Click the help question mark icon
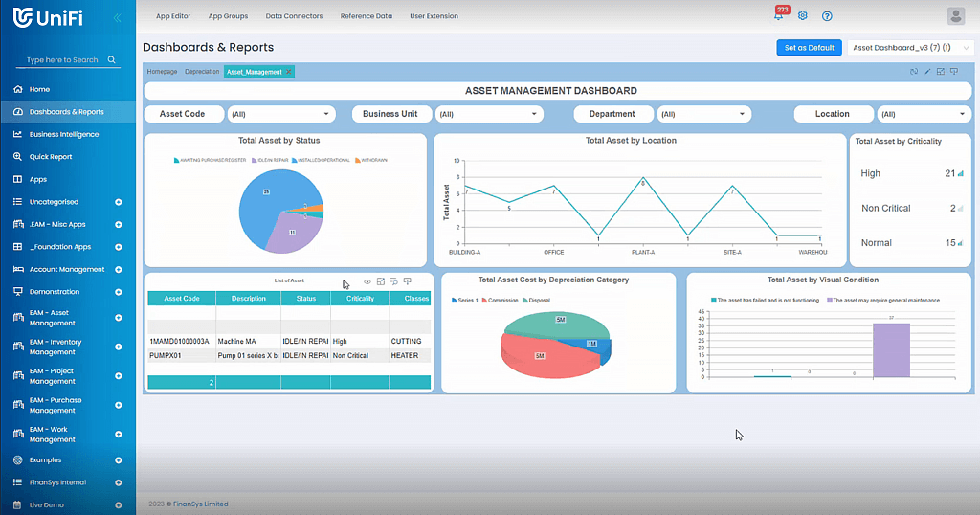Image resolution: width=980 pixels, height=515 pixels. [x=827, y=16]
